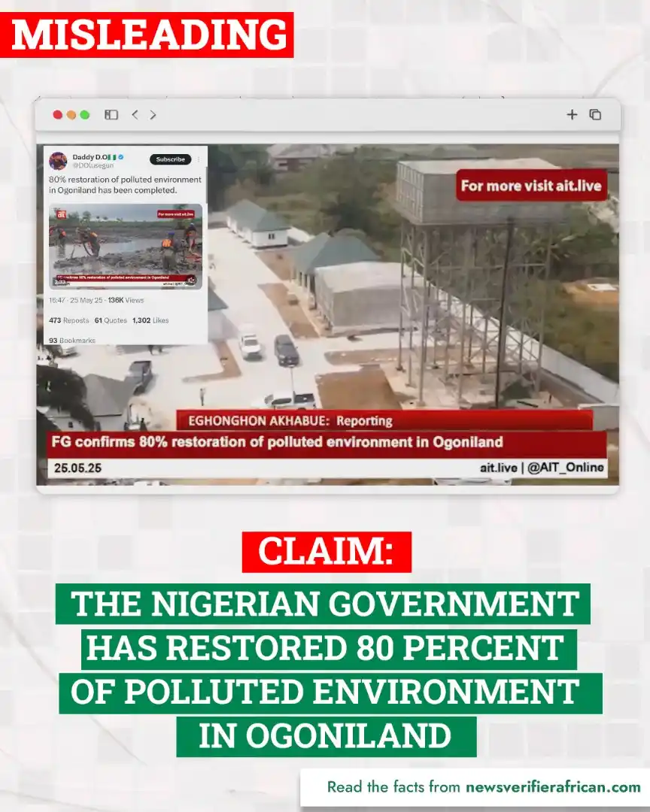Open a new tab with plus icon
This screenshot has width=650, height=812.
pos(572,114)
